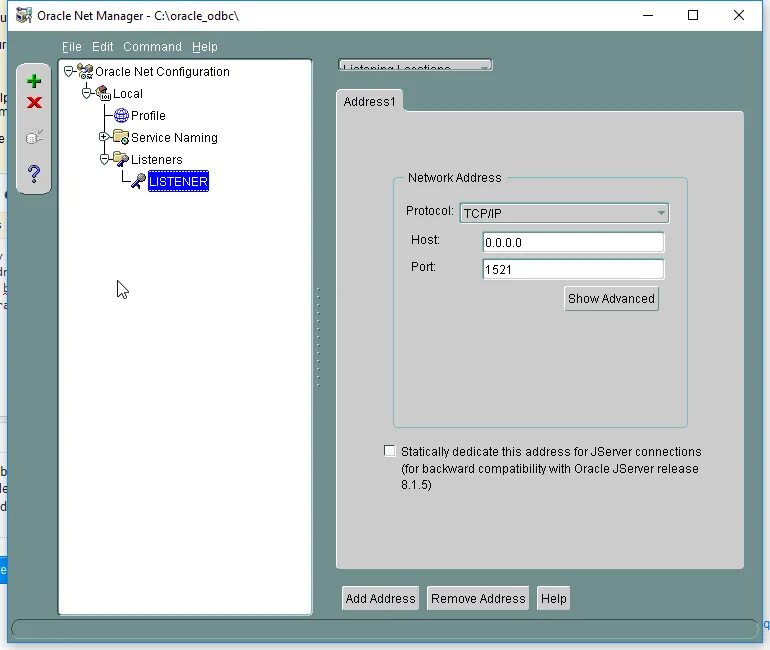The image size is (770, 650).
Task: Click the green plus Create icon
Action: (x=34, y=81)
